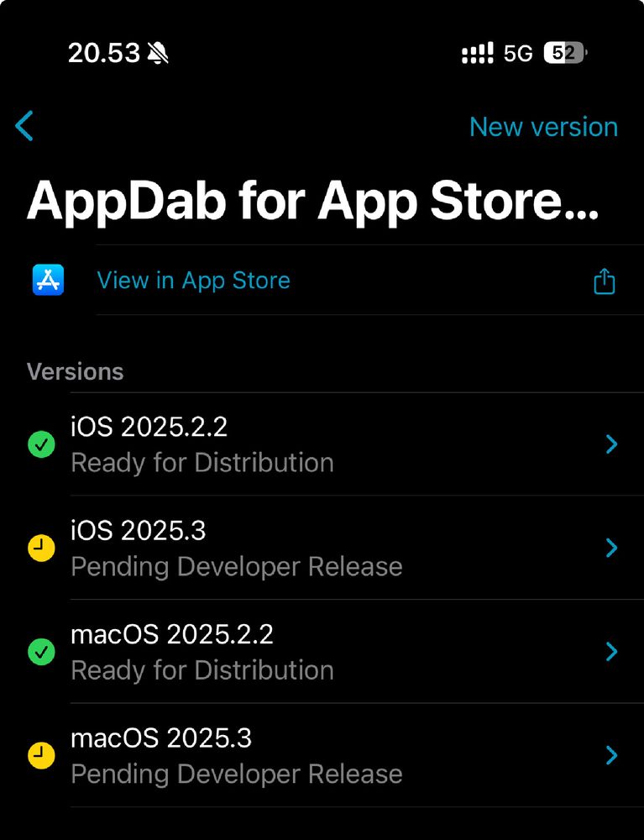Image resolution: width=644 pixels, height=840 pixels.
Task: Tap the New version link
Action: pos(543,128)
